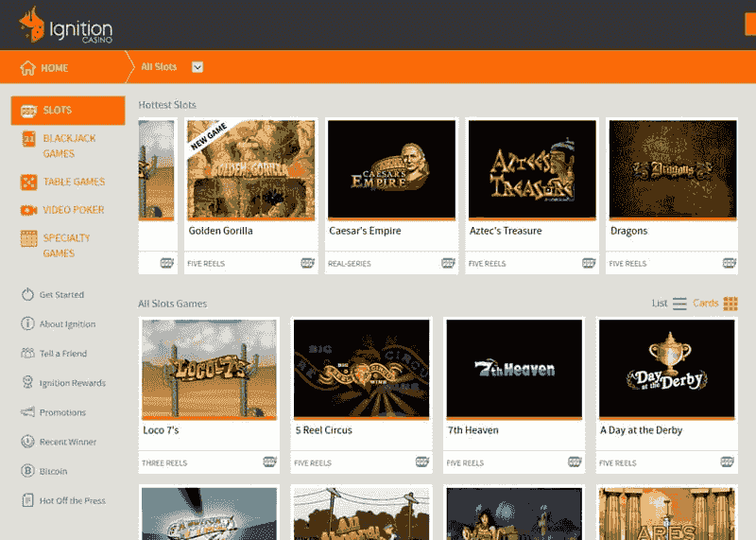Click the Promotions megaphone icon
Viewport: 756px width, 540px height.
coord(27,412)
